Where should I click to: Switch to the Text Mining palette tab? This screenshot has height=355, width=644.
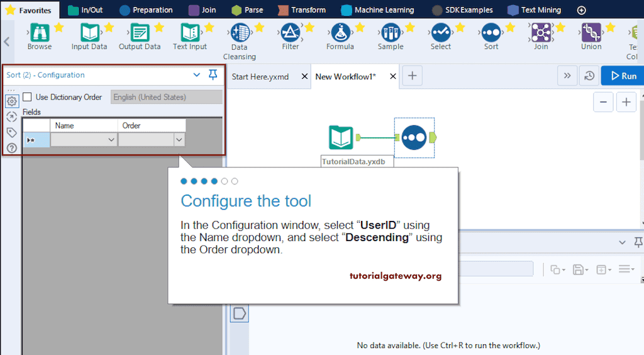[x=535, y=10]
